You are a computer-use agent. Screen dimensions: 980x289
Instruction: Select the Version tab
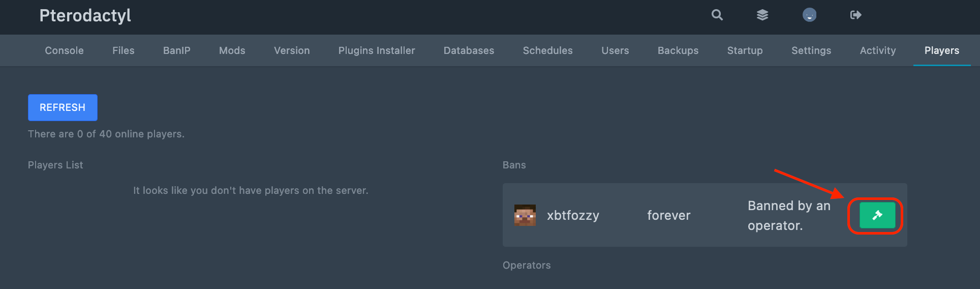click(x=292, y=50)
